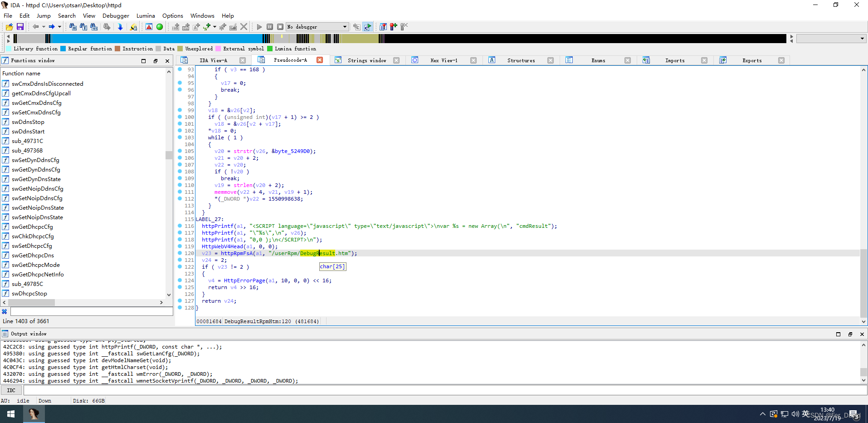The image size is (868, 423).
Task: Open the Options menu
Action: point(173,15)
